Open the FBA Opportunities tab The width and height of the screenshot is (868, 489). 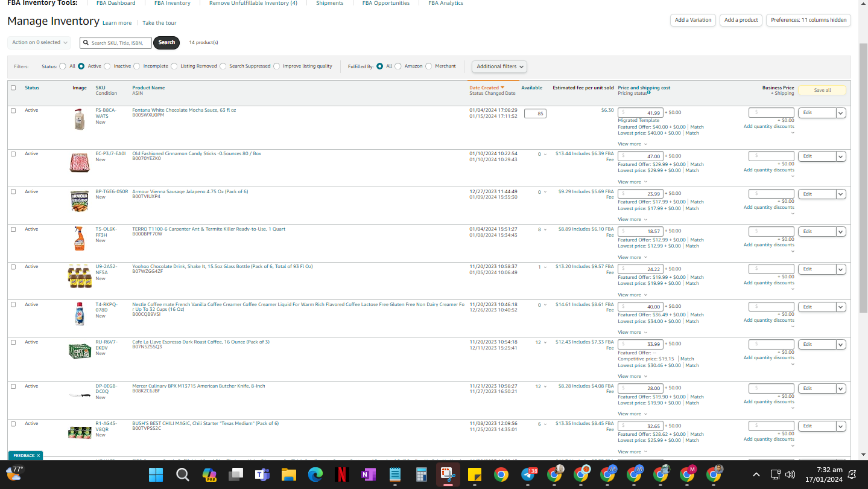tap(386, 3)
